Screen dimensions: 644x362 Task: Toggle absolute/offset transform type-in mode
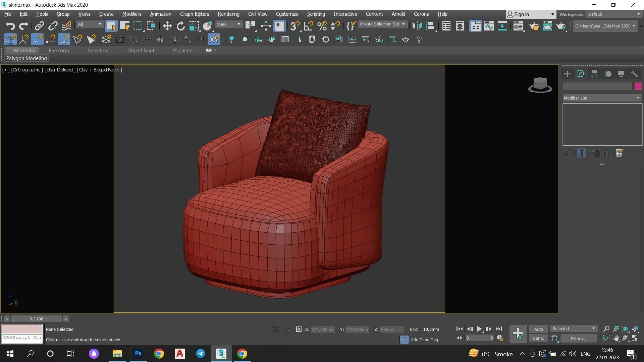pyautogui.click(x=299, y=329)
